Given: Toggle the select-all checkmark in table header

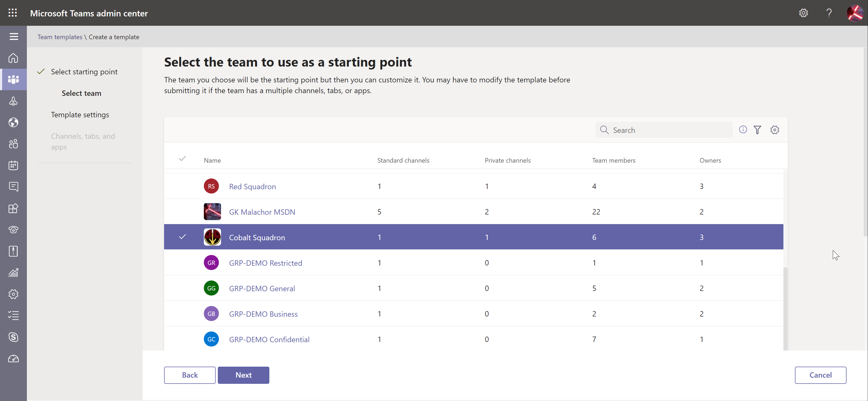Looking at the screenshot, I should click(x=182, y=159).
